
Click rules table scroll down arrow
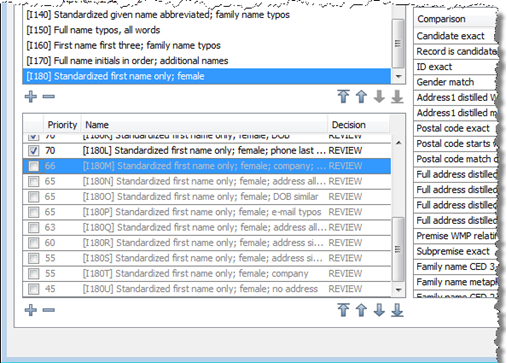coord(398,290)
